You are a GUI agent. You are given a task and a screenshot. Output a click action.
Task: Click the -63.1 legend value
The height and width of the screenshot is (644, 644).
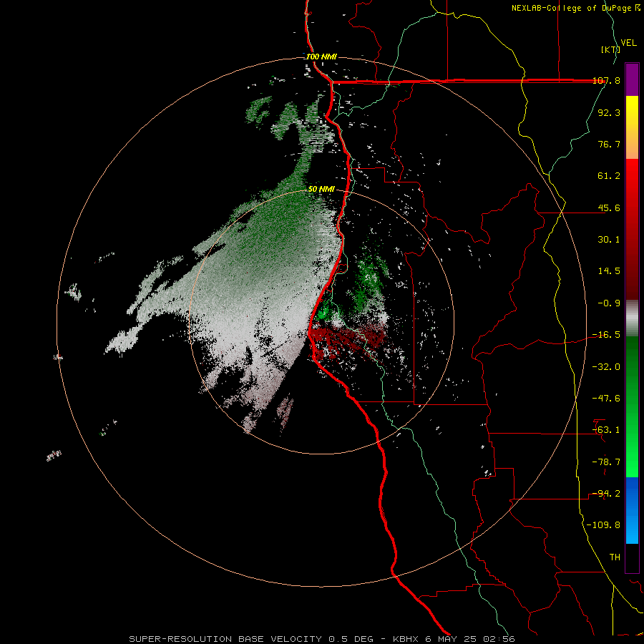[x=606, y=430]
